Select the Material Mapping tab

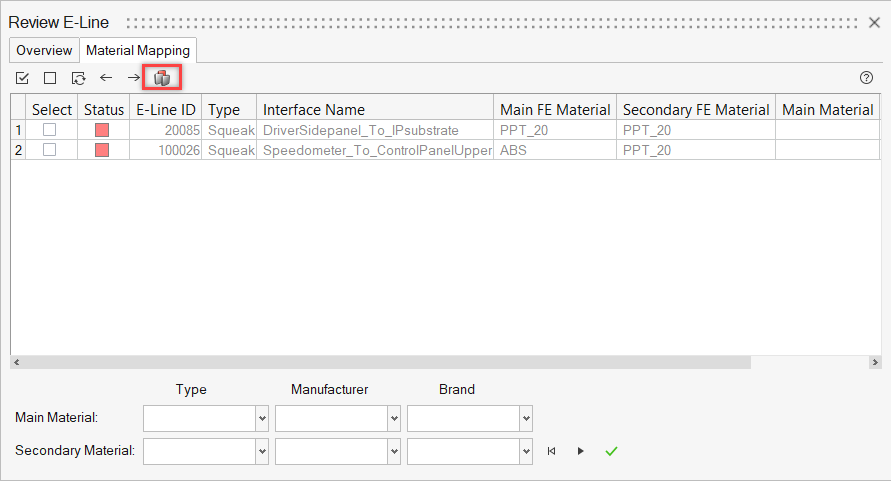(139, 50)
